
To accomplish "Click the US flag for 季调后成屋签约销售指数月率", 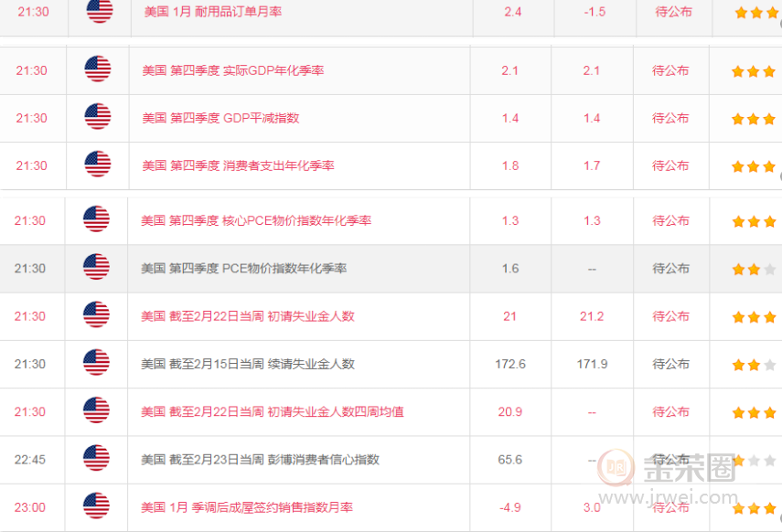I will (x=98, y=507).
